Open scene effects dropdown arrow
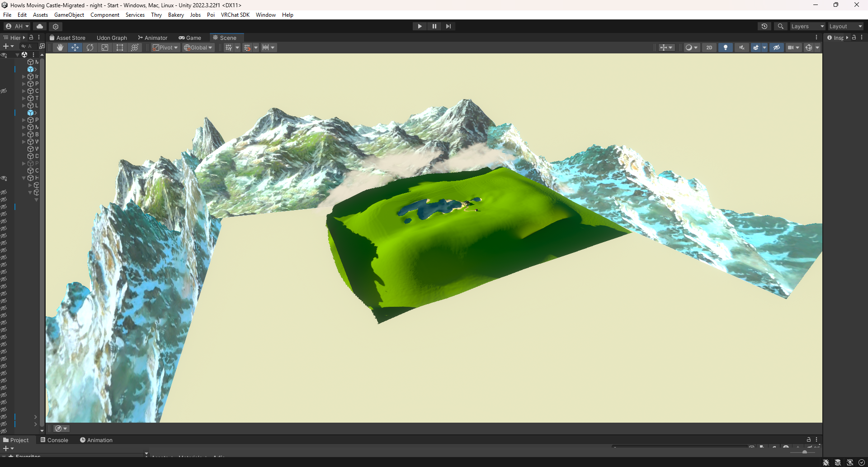The width and height of the screenshot is (868, 467). [x=764, y=48]
